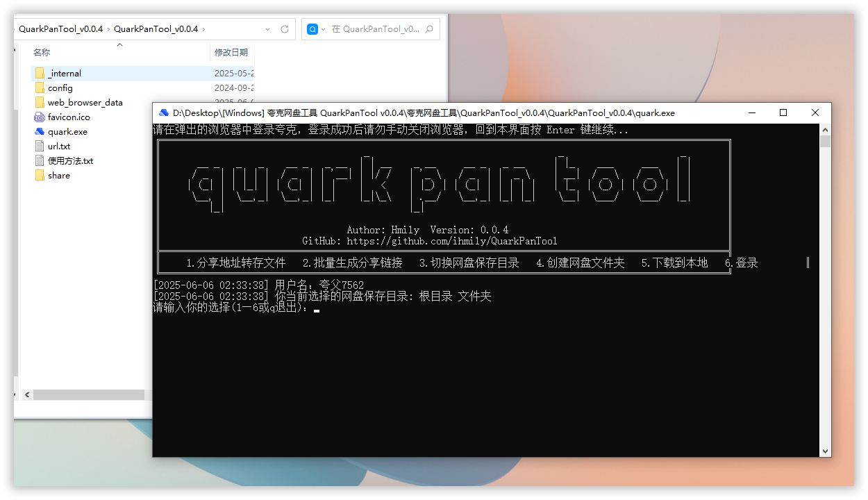Sort files by 名称 column header
The width and height of the screenshot is (868, 500).
click(42, 52)
